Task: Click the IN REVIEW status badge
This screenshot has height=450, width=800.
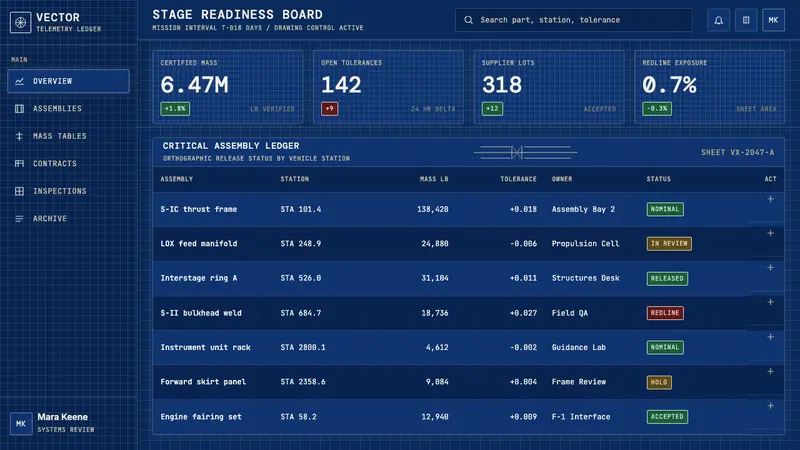Action: pyautogui.click(x=669, y=244)
